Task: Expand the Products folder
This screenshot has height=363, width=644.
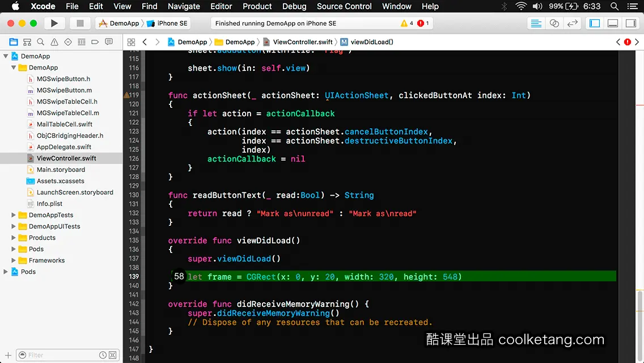Action: [x=14, y=238]
